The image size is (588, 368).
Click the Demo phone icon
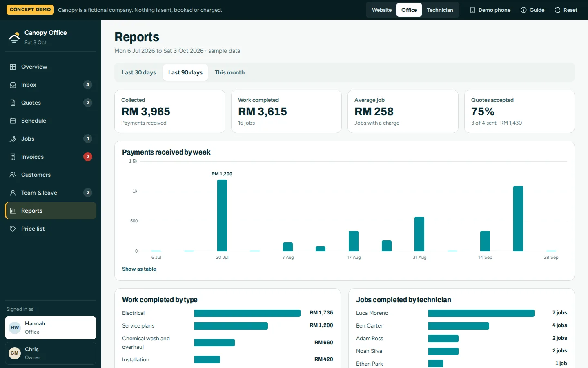472,10
